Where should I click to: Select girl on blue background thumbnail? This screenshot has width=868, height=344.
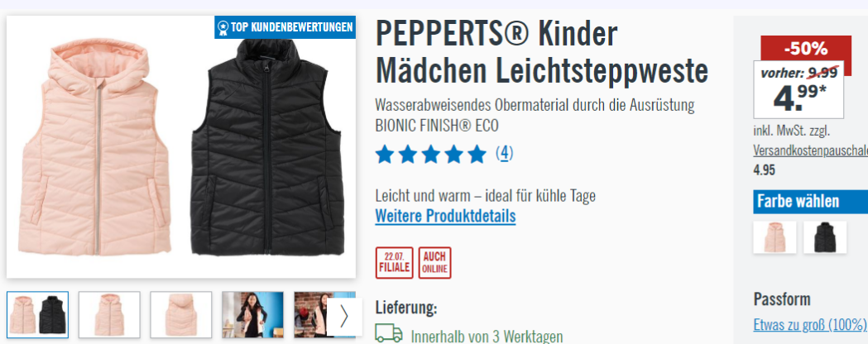pyautogui.click(x=252, y=315)
